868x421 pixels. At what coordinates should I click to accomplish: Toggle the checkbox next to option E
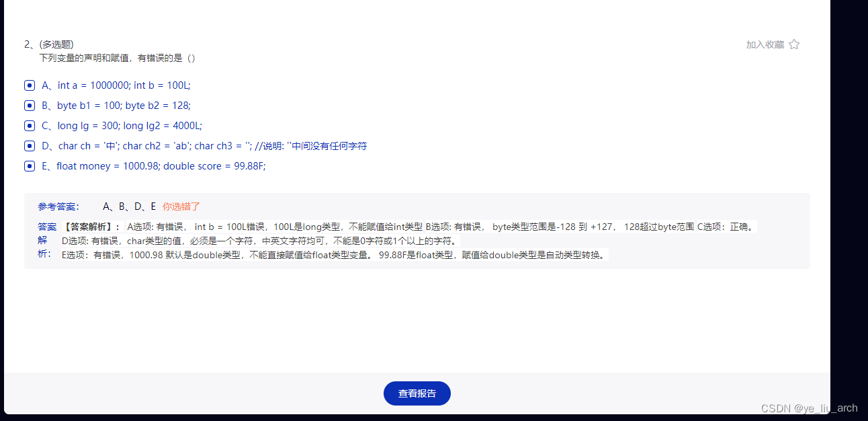pyautogui.click(x=29, y=165)
